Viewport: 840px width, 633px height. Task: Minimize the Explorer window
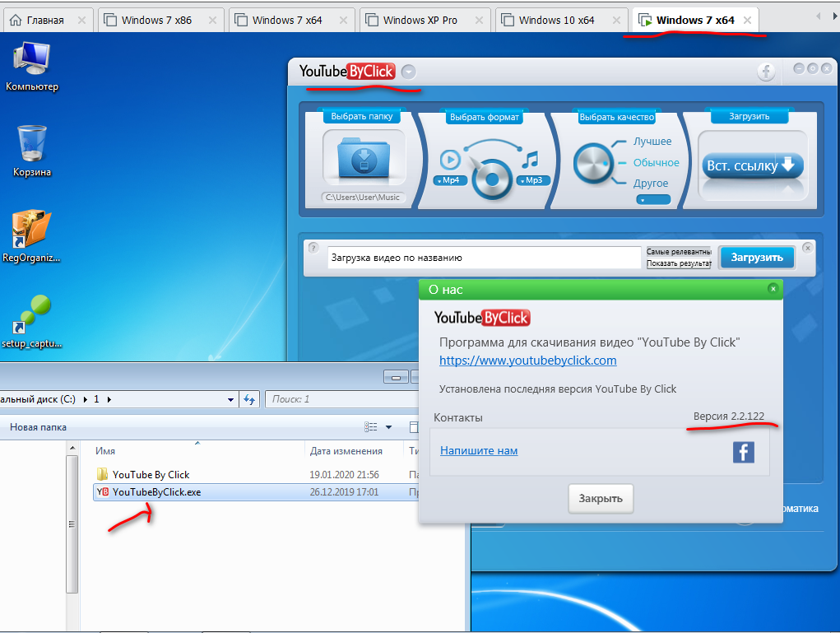pyautogui.click(x=396, y=377)
